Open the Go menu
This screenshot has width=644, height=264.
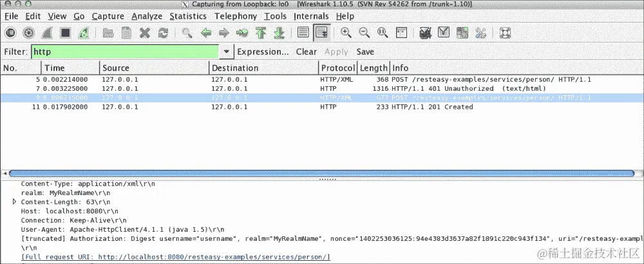click(79, 16)
